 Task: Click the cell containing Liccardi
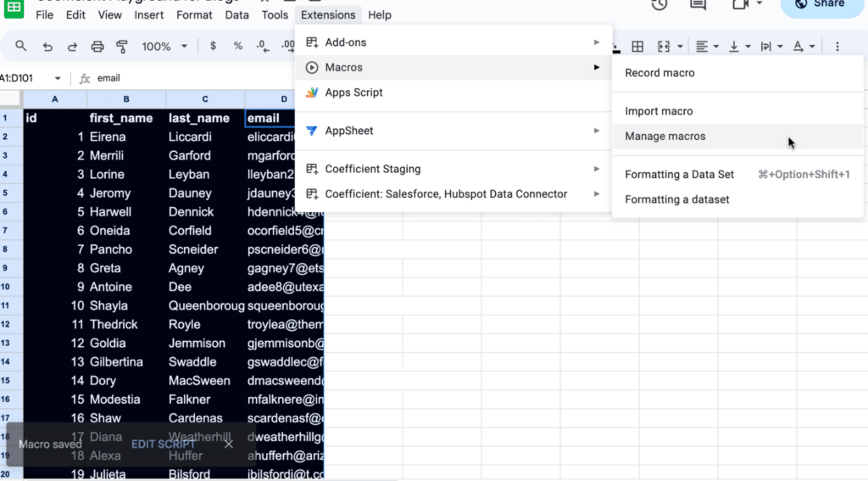[x=205, y=137]
